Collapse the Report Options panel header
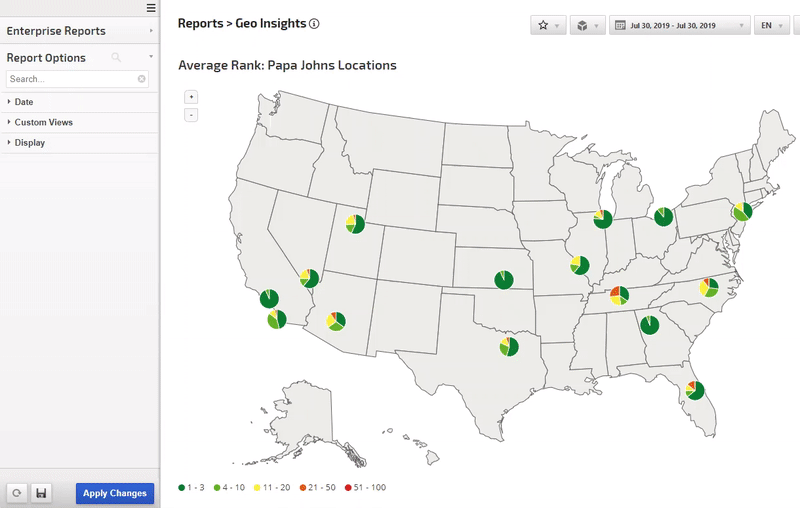Screen dimensions: 800x508 pyautogui.click(x=150, y=58)
